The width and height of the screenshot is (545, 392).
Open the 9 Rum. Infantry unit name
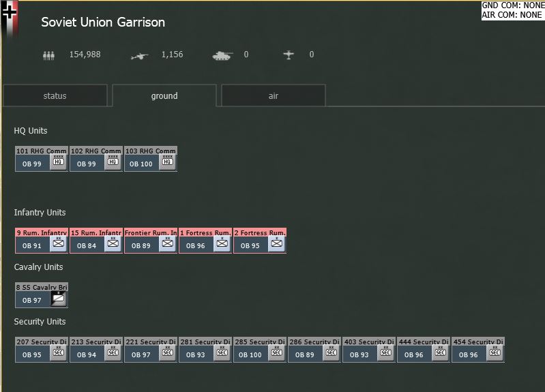click(x=42, y=232)
